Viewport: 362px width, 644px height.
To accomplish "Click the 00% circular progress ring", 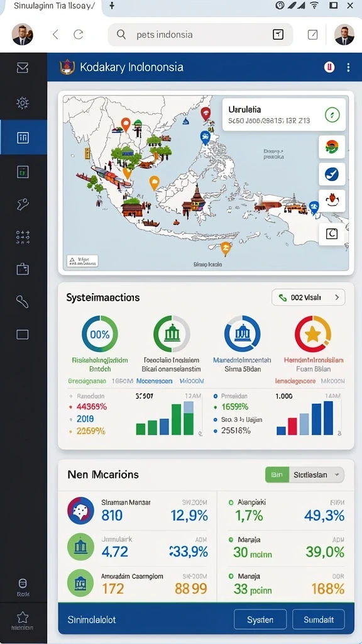I will 100,334.
